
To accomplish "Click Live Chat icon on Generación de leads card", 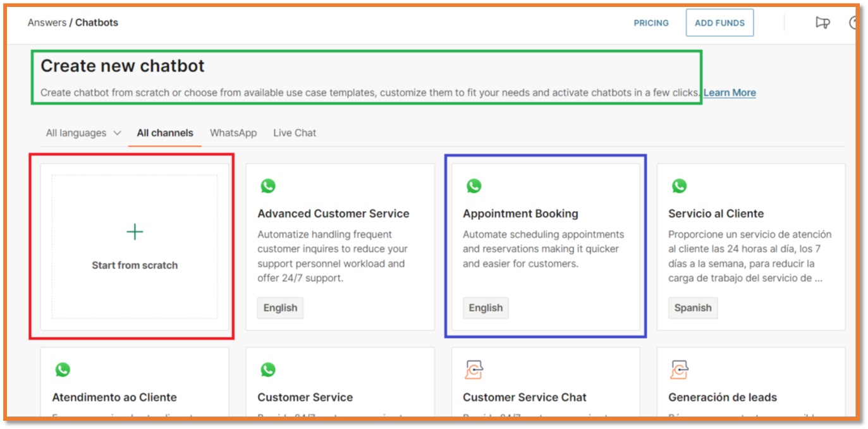I will (x=679, y=370).
